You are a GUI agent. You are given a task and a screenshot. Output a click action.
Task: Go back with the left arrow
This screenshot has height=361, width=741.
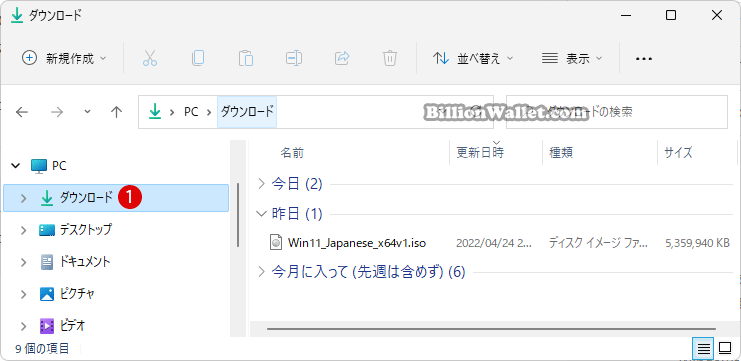pos(22,112)
